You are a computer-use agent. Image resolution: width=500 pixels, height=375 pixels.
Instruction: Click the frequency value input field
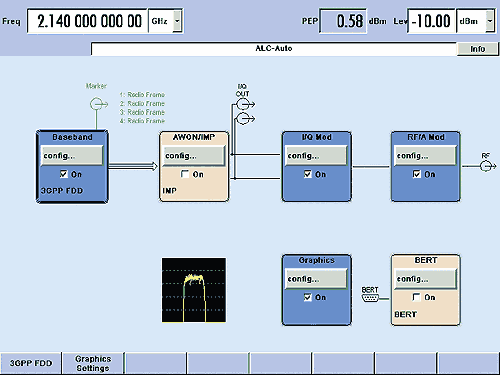(88, 21)
